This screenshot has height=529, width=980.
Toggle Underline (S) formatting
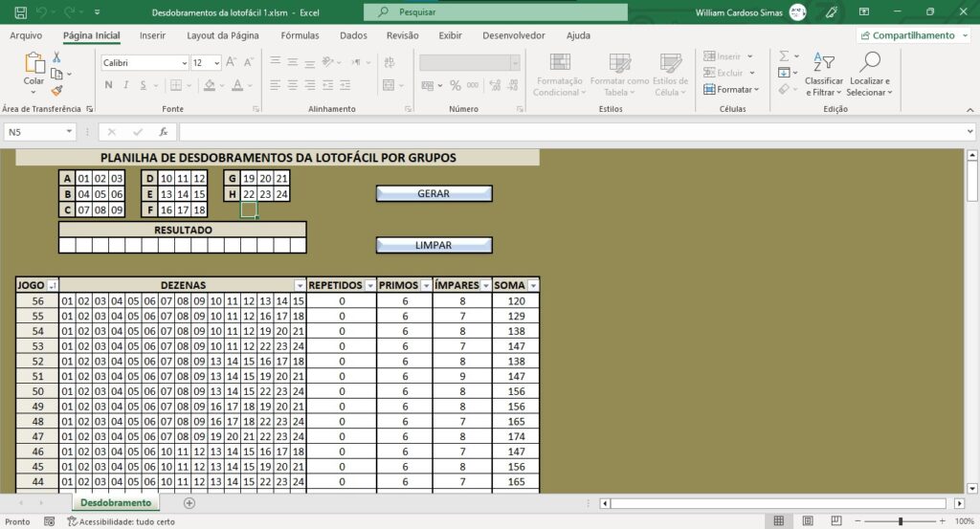144,85
